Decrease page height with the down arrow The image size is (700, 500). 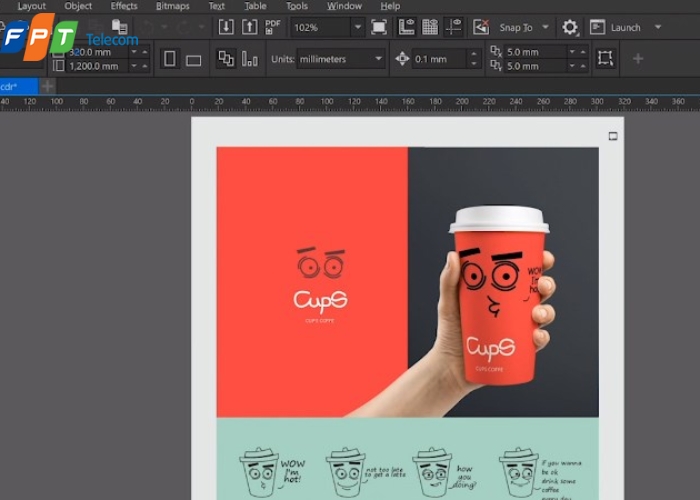tap(134, 66)
